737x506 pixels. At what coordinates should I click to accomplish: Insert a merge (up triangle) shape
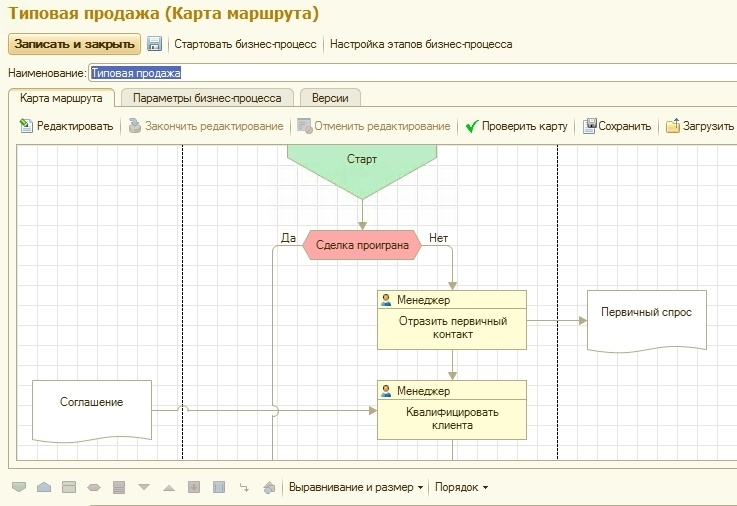(x=169, y=488)
